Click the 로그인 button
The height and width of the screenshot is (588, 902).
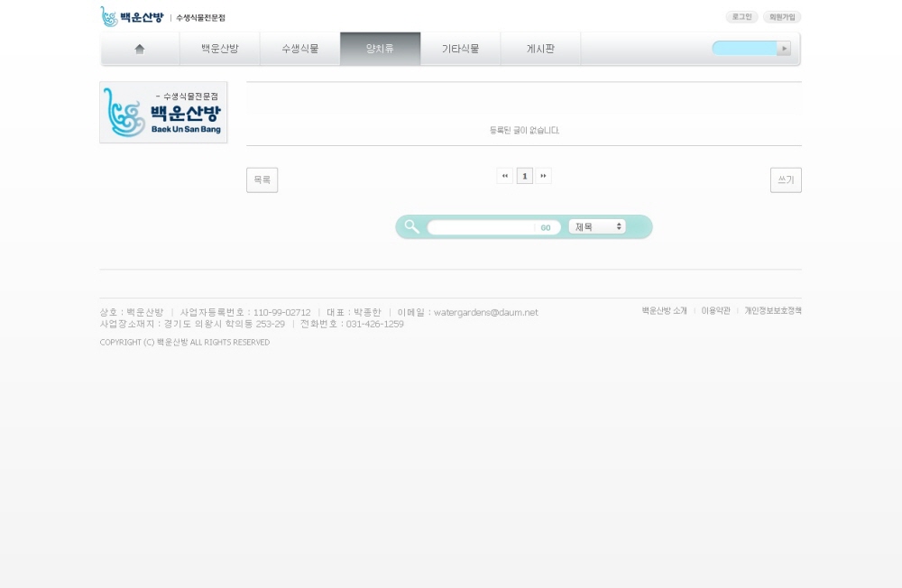point(741,17)
